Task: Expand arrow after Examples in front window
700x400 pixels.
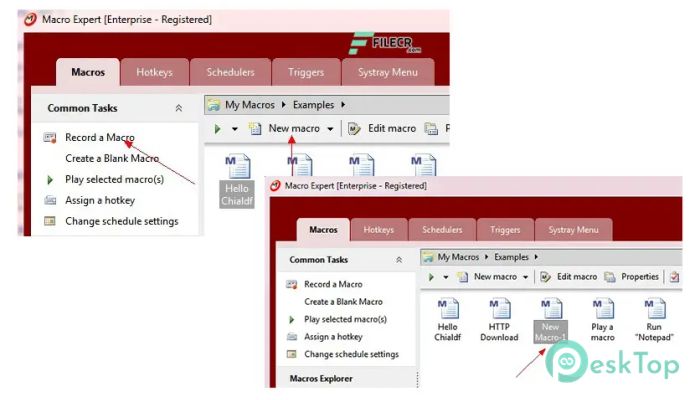Action: (x=536, y=257)
